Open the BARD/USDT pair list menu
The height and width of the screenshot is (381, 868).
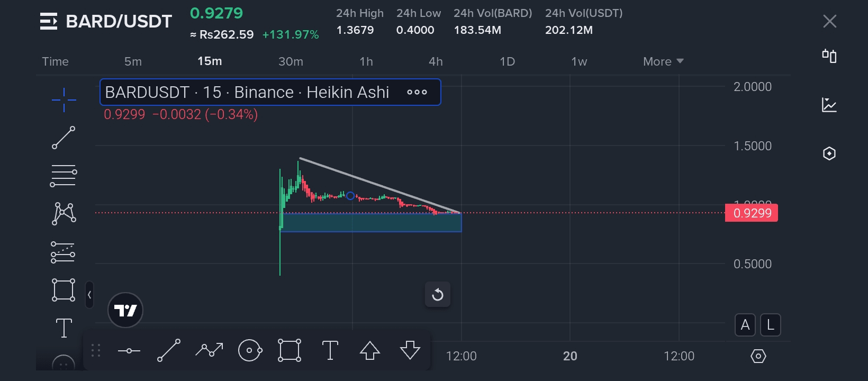(x=49, y=21)
